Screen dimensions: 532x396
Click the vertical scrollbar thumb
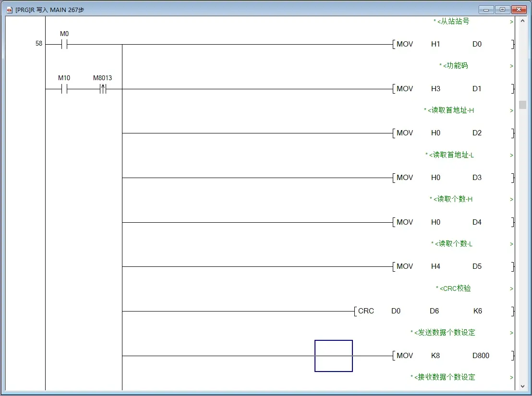pos(522,105)
